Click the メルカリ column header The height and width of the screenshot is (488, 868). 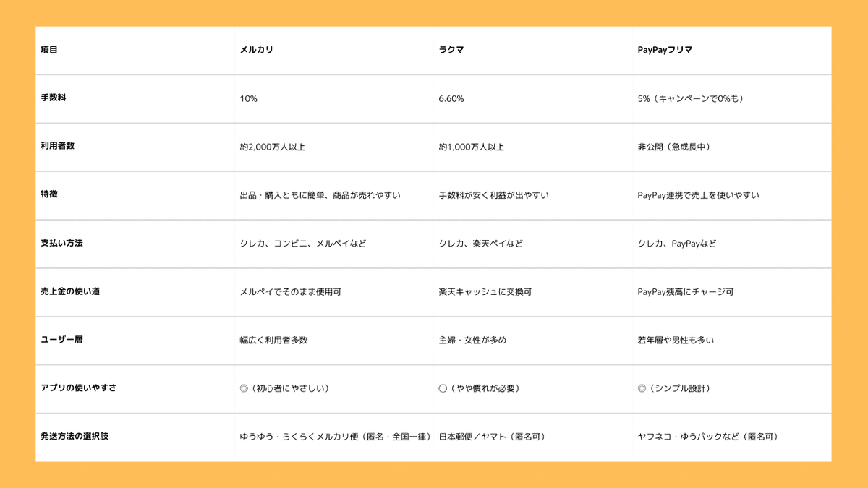[x=252, y=50]
